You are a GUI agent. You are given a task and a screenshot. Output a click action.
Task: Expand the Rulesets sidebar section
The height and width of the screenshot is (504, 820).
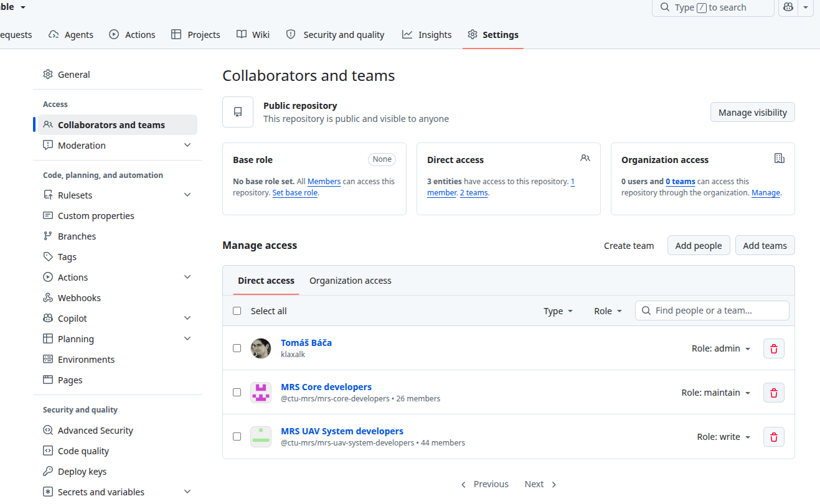point(118,195)
